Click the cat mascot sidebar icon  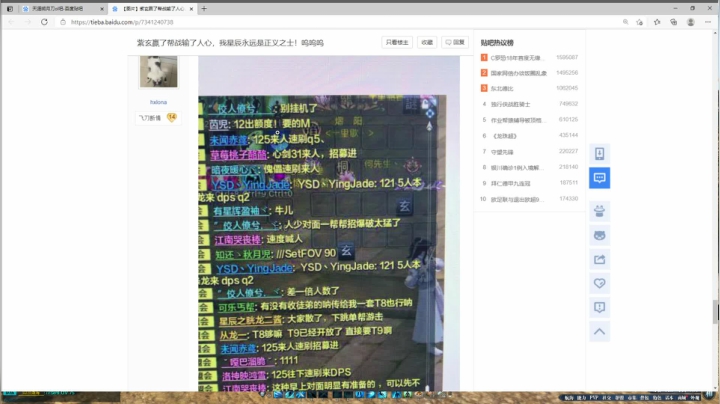coord(599,236)
